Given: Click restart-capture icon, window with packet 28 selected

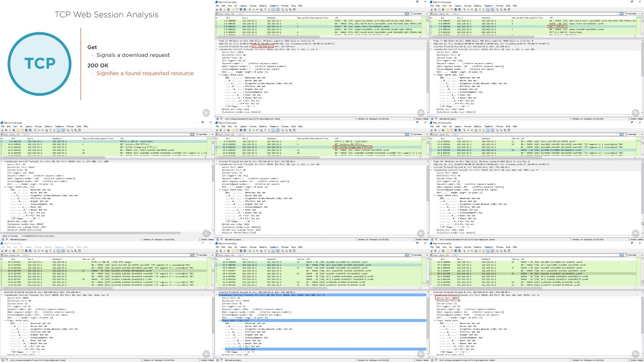Looking at the screenshot, I should pyautogui.click(x=10, y=251).
